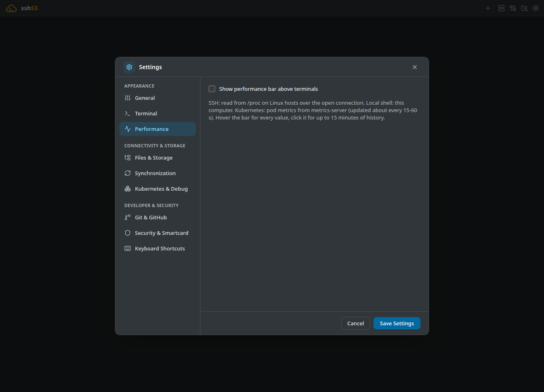The width and height of the screenshot is (544, 392).
Task: Switch to the Terminal settings section
Action: 157,113
